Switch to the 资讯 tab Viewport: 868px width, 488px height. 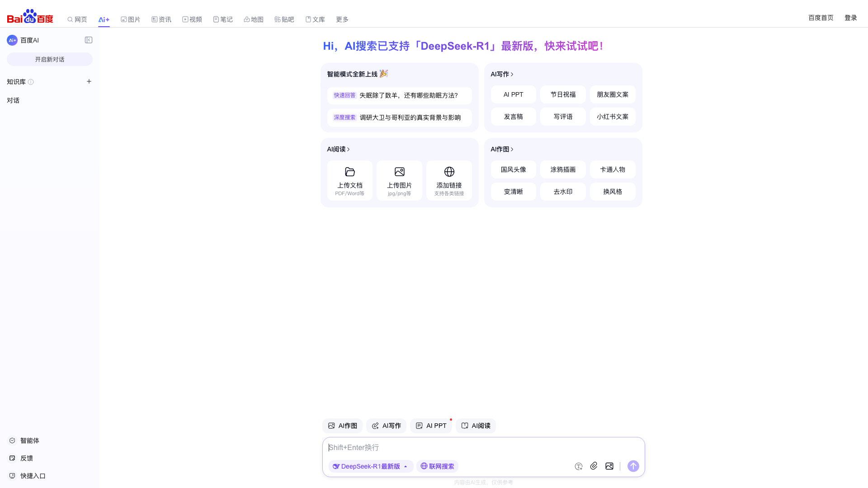coord(161,19)
